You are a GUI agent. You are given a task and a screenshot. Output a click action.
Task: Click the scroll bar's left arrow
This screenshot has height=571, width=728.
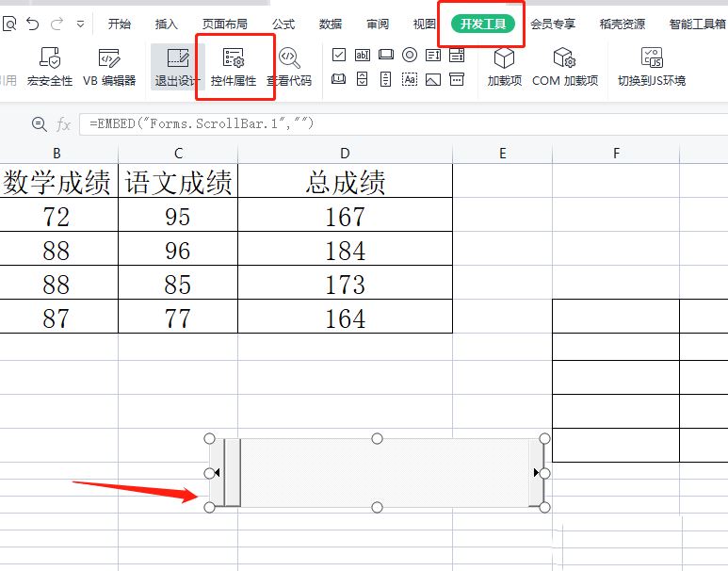(217, 473)
